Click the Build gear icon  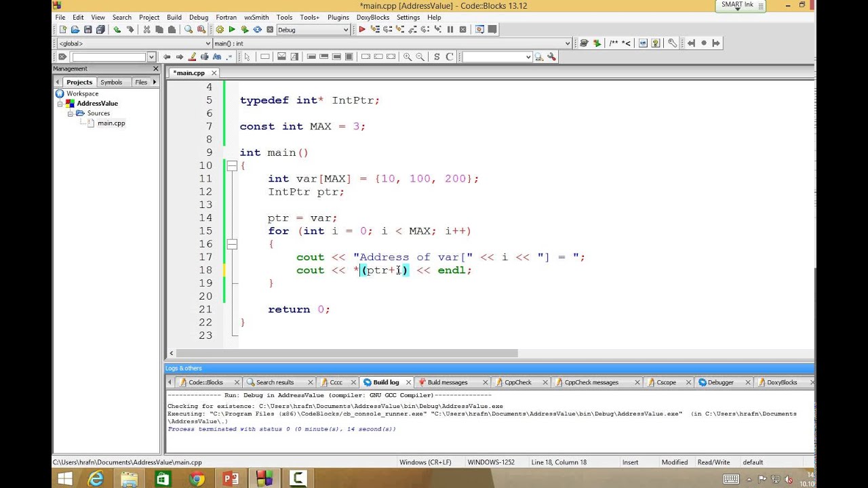220,29
